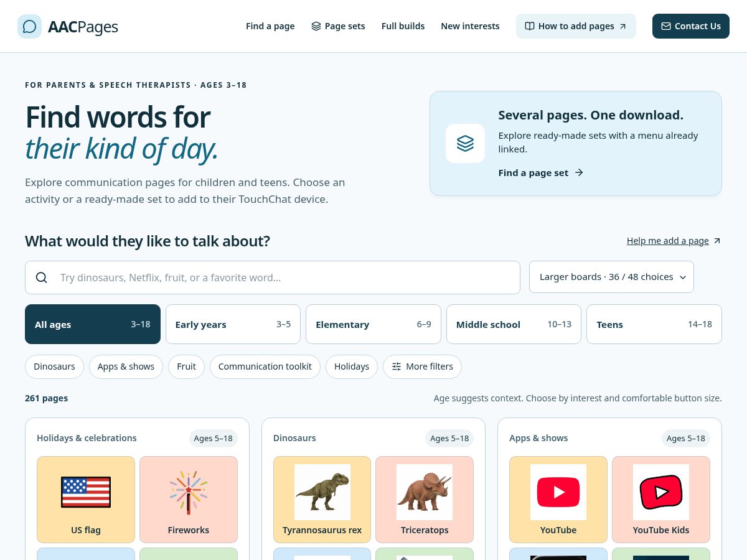Click into the page search field
Viewport: 747px width, 560px height.
click(273, 278)
